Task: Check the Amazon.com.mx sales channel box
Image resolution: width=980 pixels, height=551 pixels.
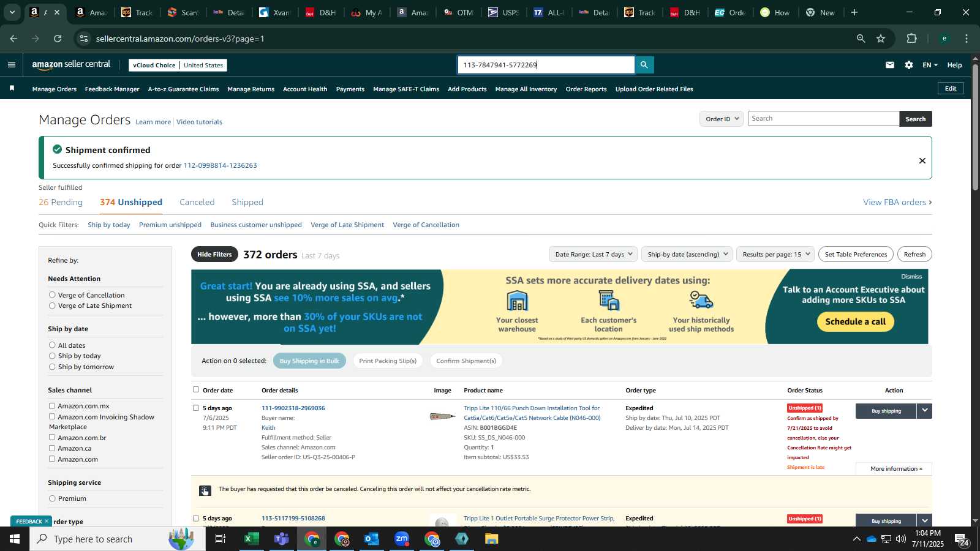Action: click(x=52, y=405)
